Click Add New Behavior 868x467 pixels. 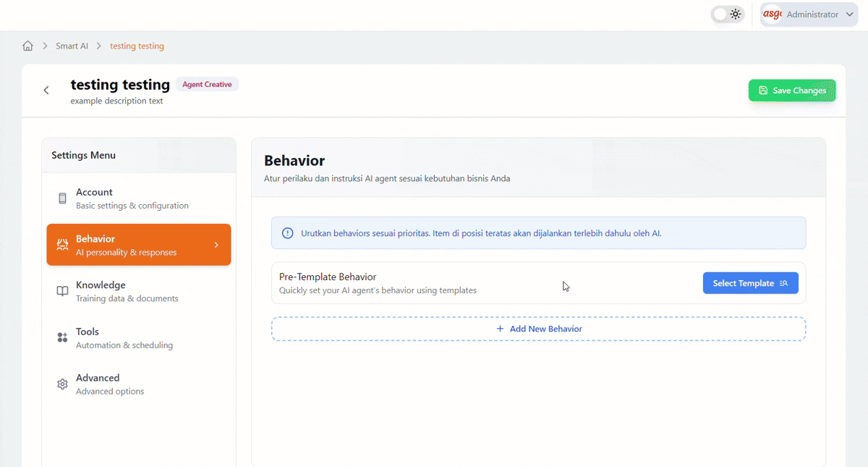coord(538,329)
